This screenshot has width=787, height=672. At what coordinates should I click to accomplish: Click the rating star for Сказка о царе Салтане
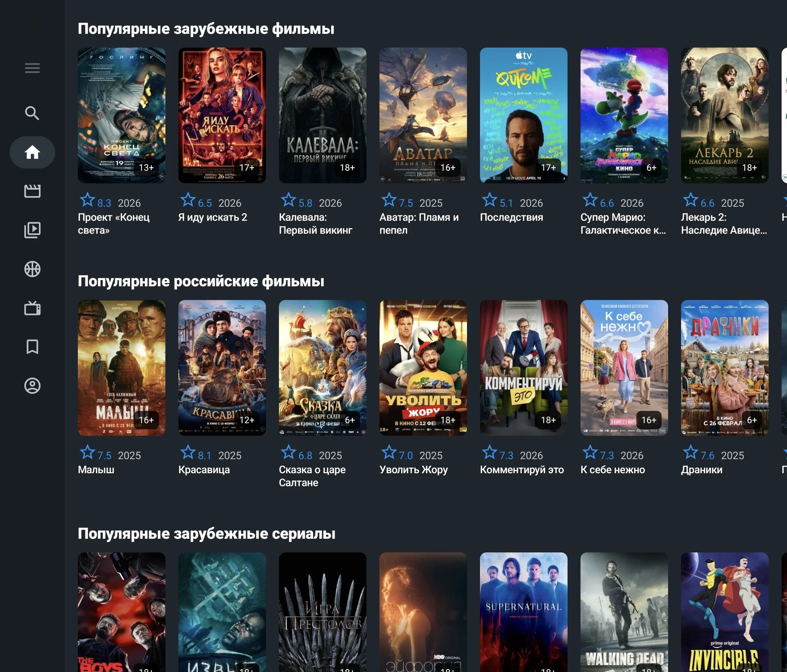tap(288, 453)
